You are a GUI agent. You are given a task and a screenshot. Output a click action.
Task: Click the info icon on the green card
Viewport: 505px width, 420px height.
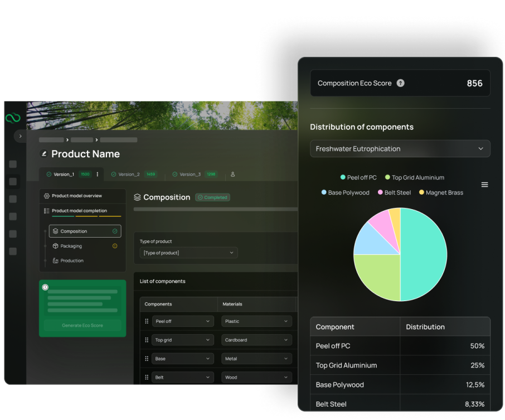tap(45, 287)
